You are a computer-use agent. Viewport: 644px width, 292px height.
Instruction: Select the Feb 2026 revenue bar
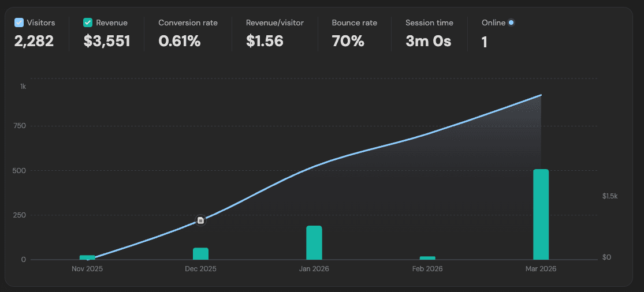[x=427, y=258]
